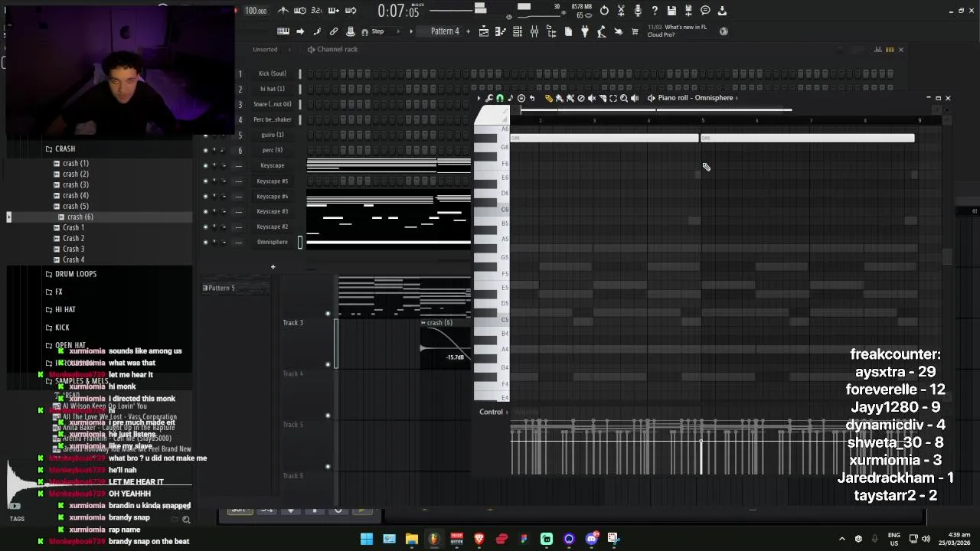Viewport: 980px width, 551px height.
Task: Click the piano roll horizontal scrollbar
Action: 655,109
